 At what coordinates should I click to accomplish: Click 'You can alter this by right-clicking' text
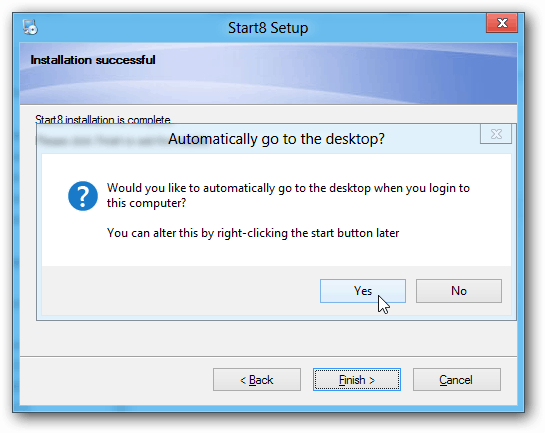point(253,233)
